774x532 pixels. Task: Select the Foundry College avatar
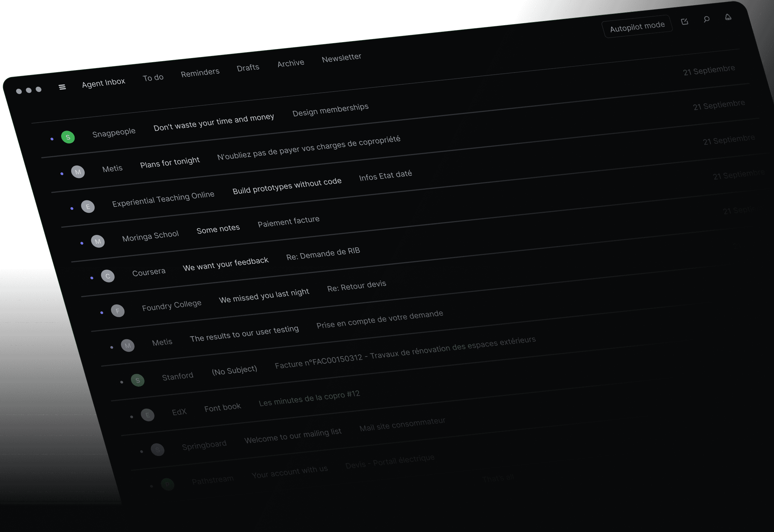tap(118, 311)
